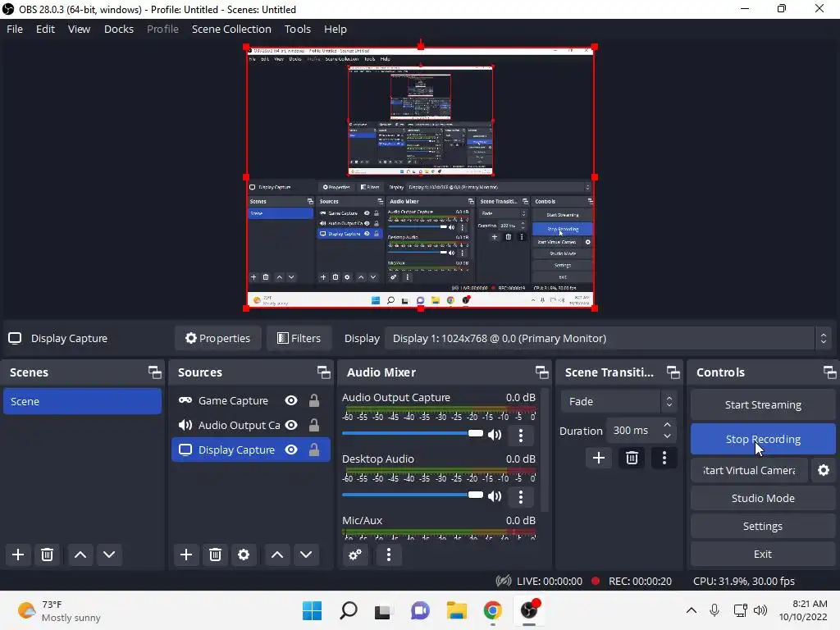Toggle Audio Output Capture source lock
Screen dimensions: 840x630
tap(314, 425)
